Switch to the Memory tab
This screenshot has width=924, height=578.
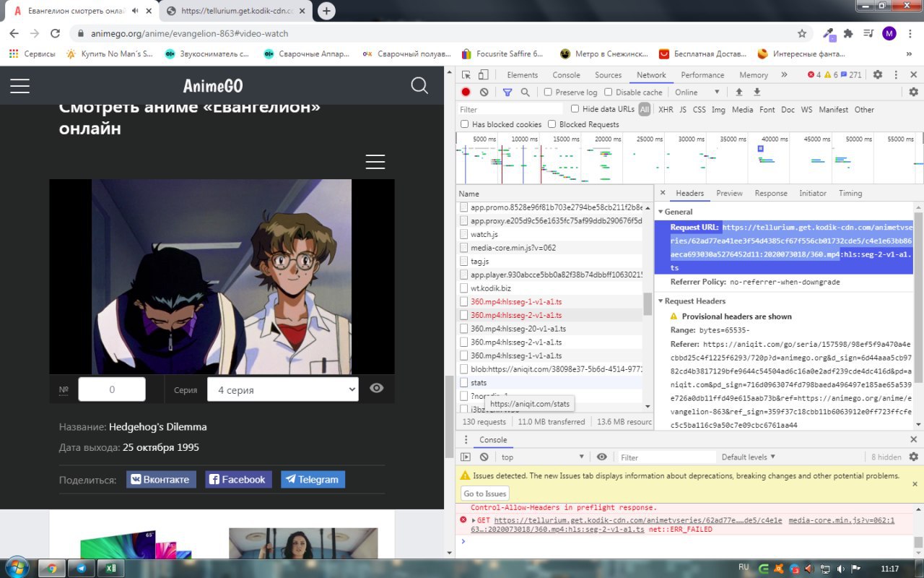coord(754,75)
